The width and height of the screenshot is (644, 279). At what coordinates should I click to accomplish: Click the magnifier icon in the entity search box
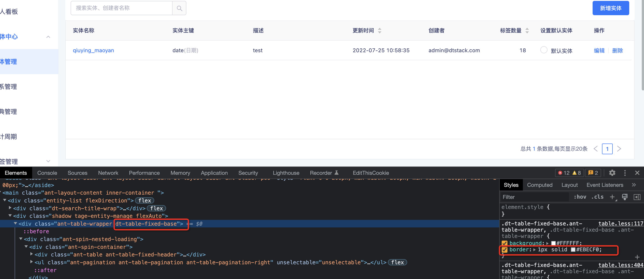[x=179, y=8]
